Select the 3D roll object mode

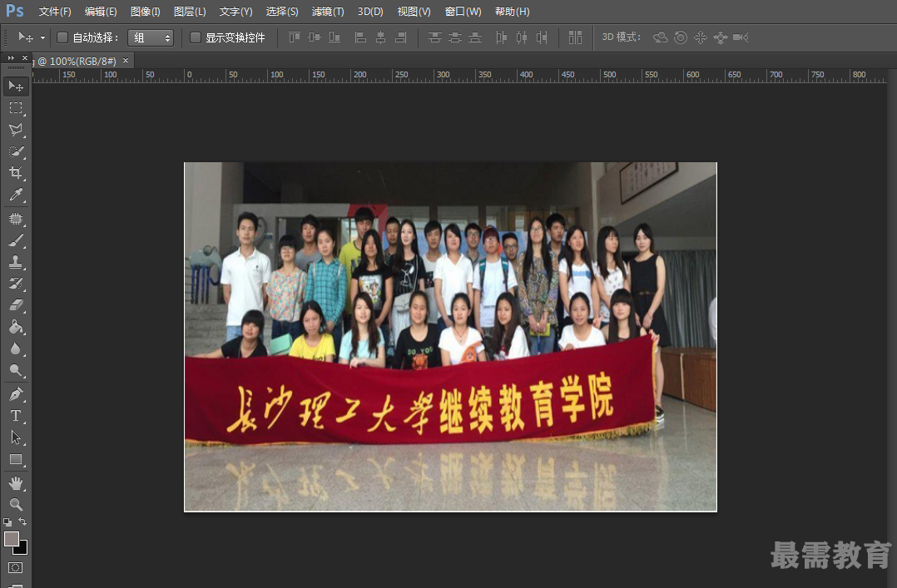[680, 37]
